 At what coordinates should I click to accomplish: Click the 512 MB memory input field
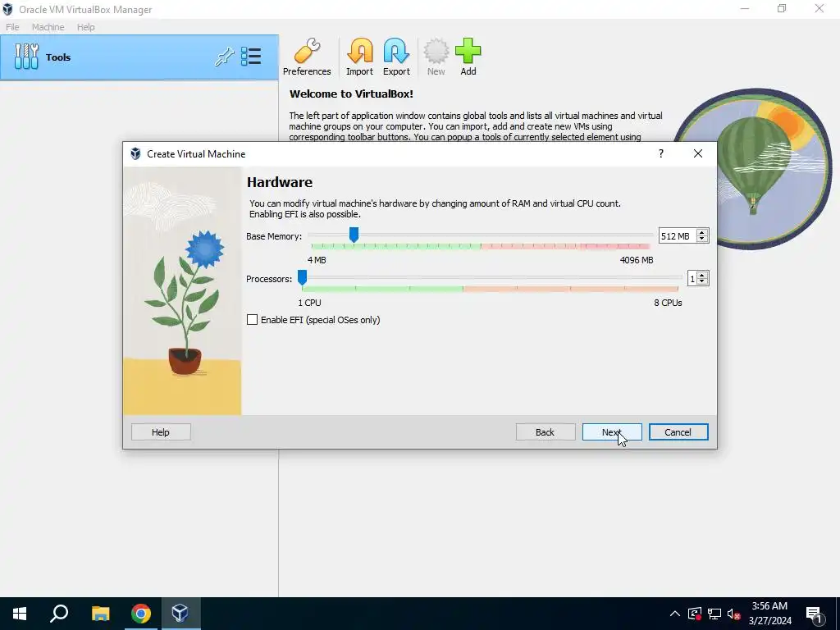(678, 236)
